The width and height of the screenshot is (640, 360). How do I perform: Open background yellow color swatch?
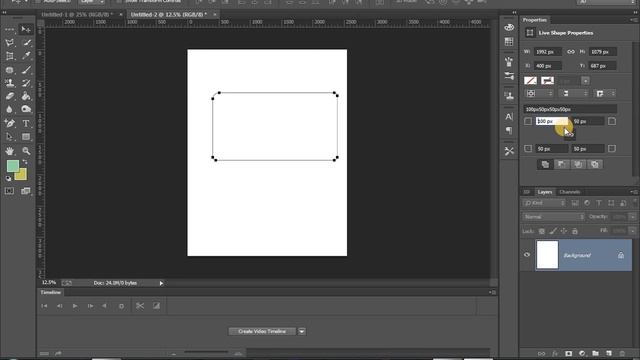[x=21, y=175]
